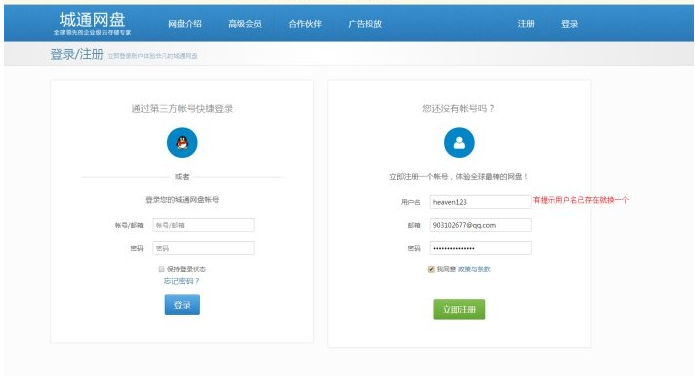The width and height of the screenshot is (695, 376).
Task: Focus the 帐号/邮箱 login field
Action: tap(203, 225)
